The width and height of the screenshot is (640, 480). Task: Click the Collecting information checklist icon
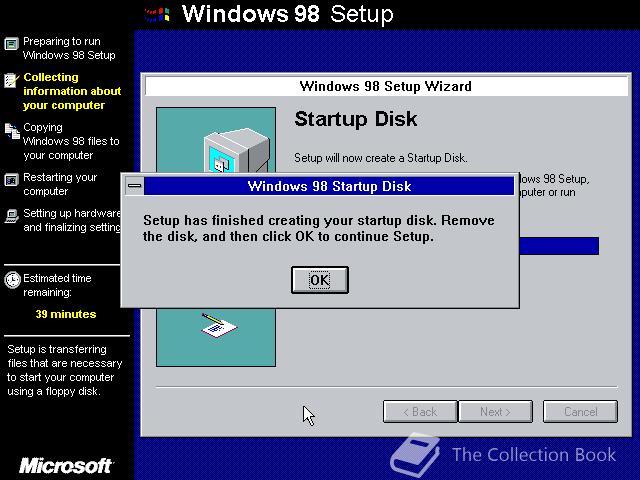coord(11,80)
